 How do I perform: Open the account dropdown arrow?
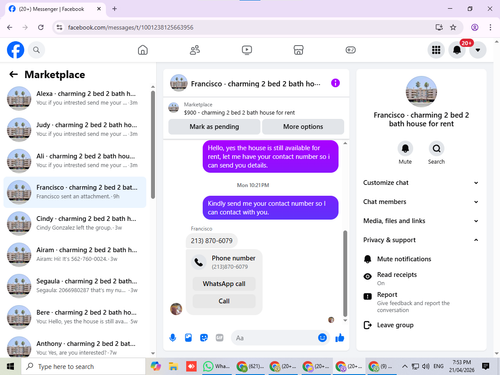[478, 50]
